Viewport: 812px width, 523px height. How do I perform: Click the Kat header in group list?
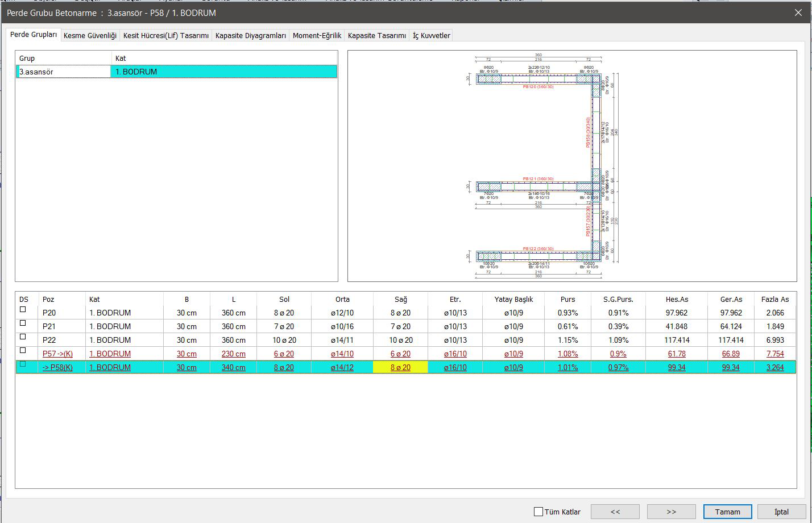click(225, 58)
